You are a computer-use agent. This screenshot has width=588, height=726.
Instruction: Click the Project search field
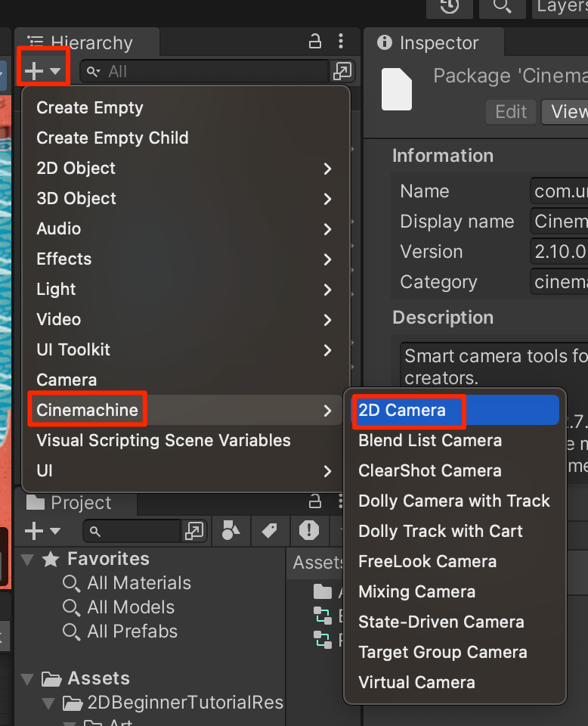click(132, 531)
